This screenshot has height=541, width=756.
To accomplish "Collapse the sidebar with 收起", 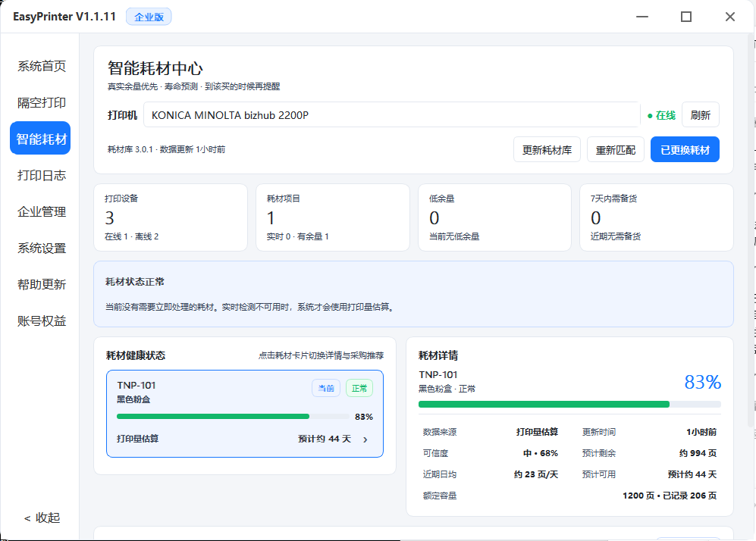I will click(42, 518).
